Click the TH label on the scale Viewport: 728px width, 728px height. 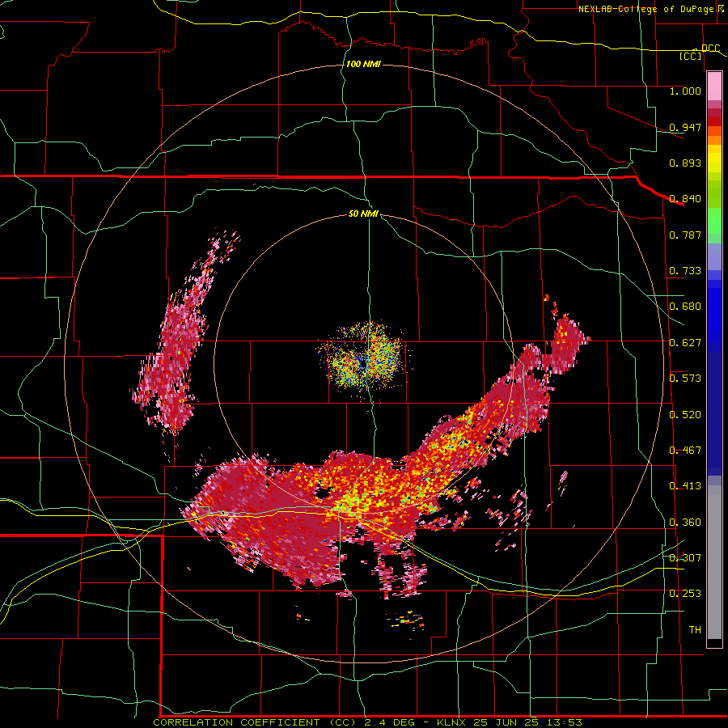695,630
